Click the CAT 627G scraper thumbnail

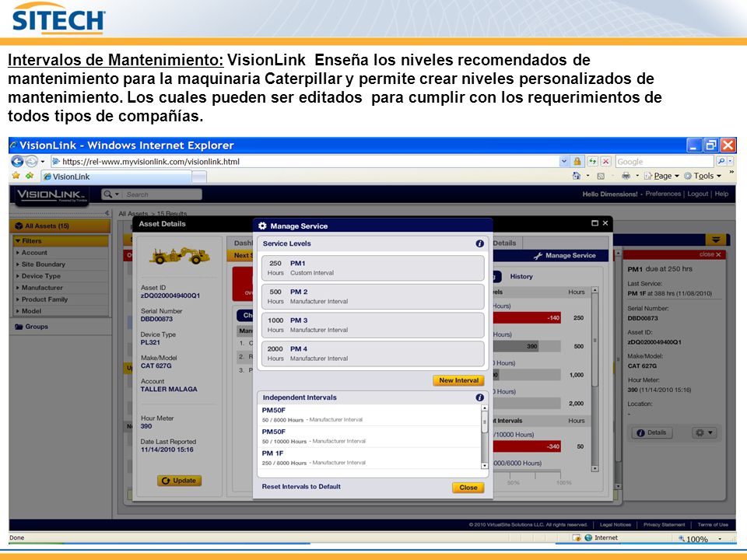179,256
